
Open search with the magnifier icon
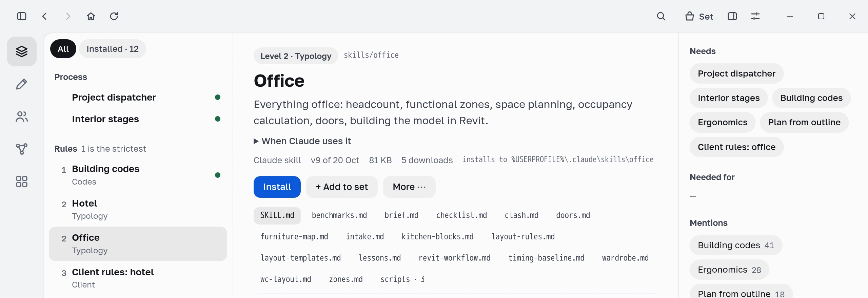[661, 16]
